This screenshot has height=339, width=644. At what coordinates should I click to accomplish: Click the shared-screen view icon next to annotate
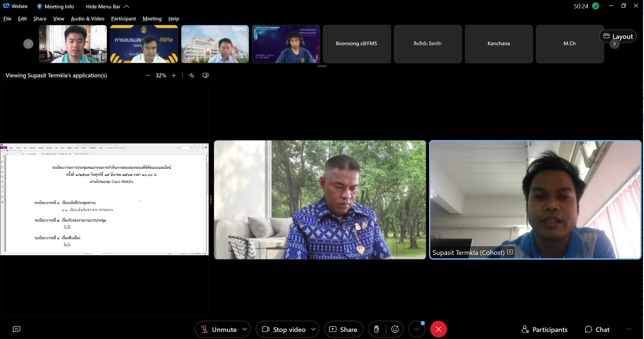[x=206, y=75]
